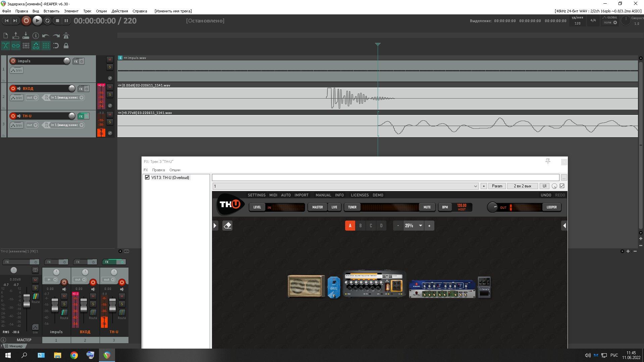Click the save project toolbar icon
This screenshot has height=362, width=644.
25,36
